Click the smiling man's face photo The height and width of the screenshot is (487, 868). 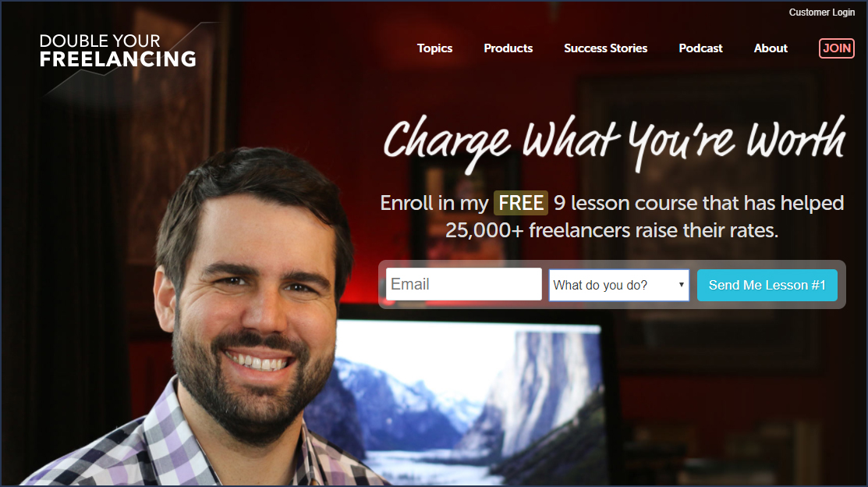click(252, 311)
